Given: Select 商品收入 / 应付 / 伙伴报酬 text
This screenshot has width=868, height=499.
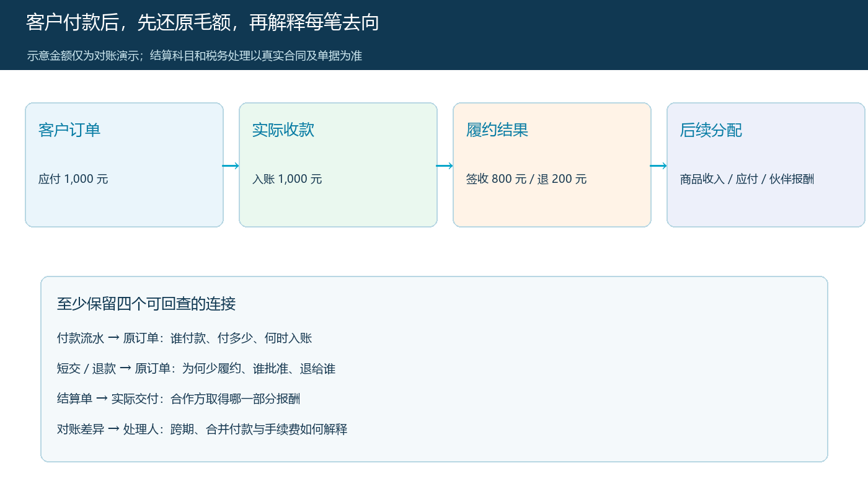Looking at the screenshot, I should 747,179.
